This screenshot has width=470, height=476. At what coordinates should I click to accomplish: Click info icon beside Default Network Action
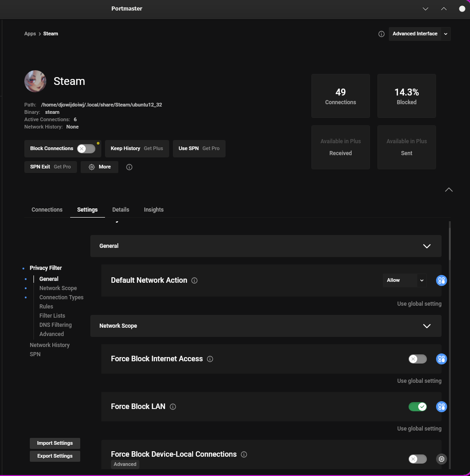pyautogui.click(x=194, y=280)
